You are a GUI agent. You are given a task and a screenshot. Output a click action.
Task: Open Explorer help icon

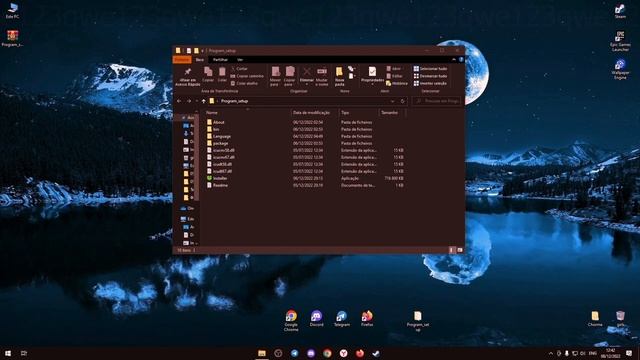pos(461,60)
